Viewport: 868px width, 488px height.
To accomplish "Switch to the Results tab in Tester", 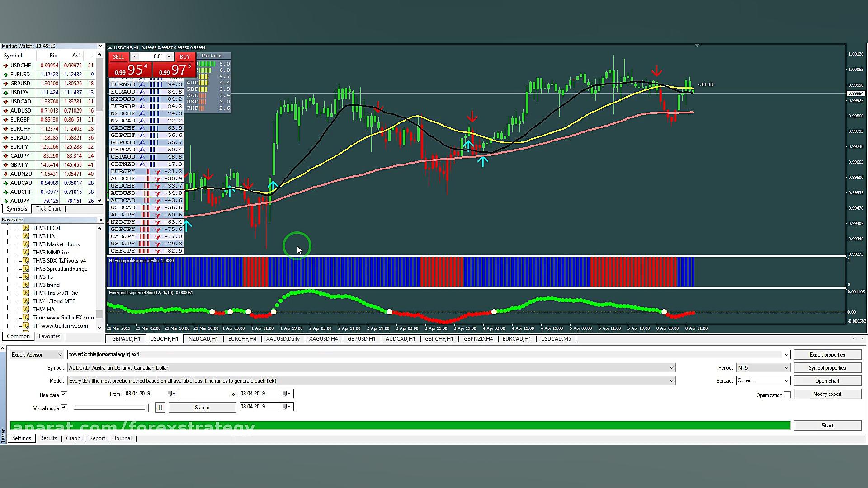I will tap(48, 438).
